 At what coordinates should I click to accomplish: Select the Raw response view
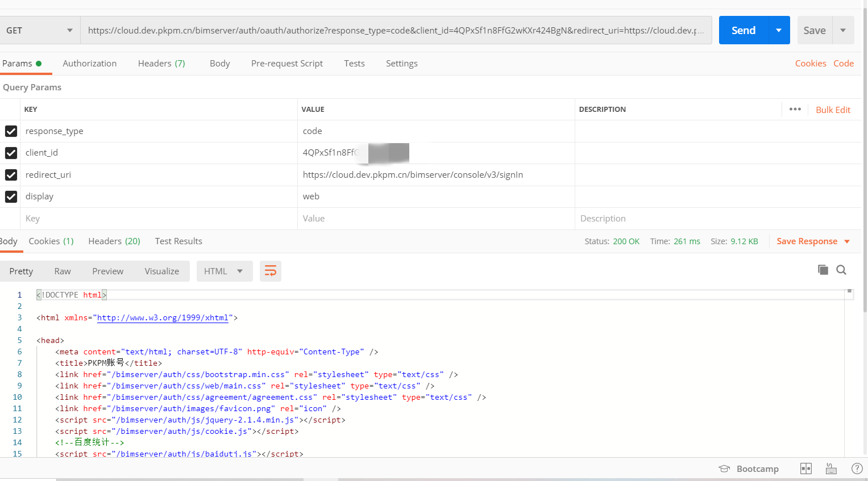(x=63, y=271)
